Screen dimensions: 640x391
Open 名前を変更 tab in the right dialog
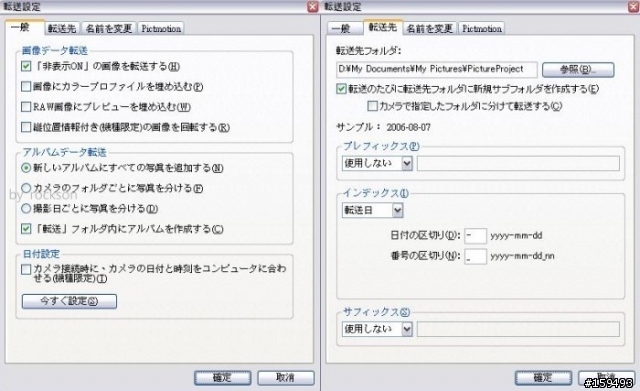tap(430, 29)
